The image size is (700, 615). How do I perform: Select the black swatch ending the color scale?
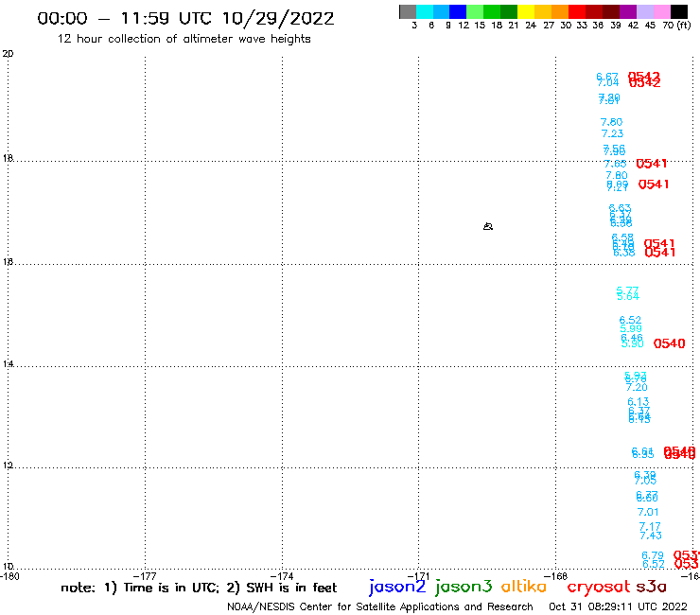[679, 11]
